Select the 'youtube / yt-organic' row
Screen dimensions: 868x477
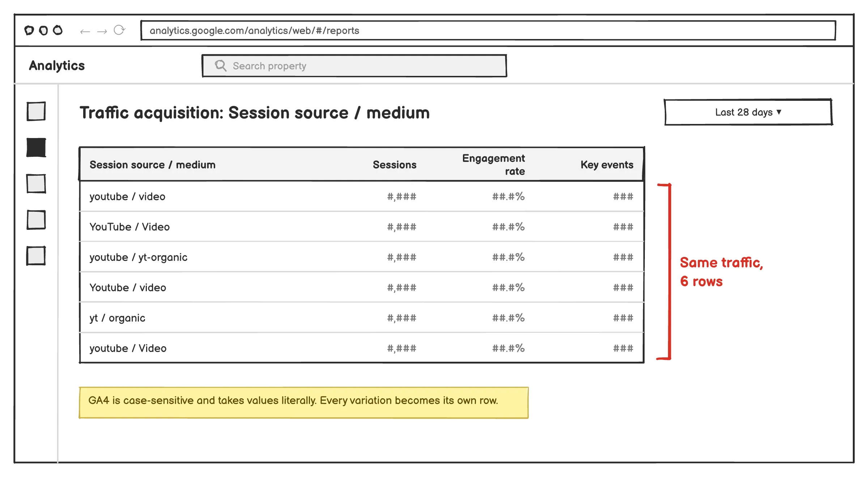pyautogui.click(x=362, y=257)
